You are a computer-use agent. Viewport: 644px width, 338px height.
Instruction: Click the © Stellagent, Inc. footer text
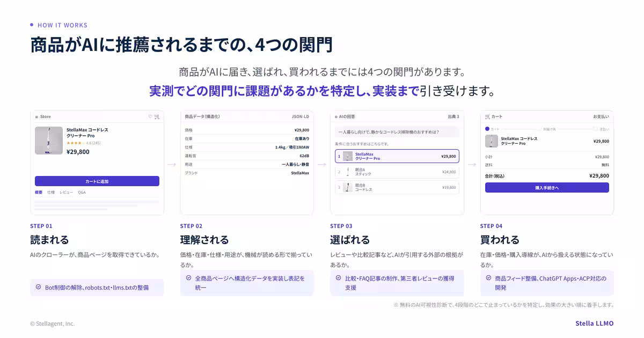pyautogui.click(x=53, y=324)
